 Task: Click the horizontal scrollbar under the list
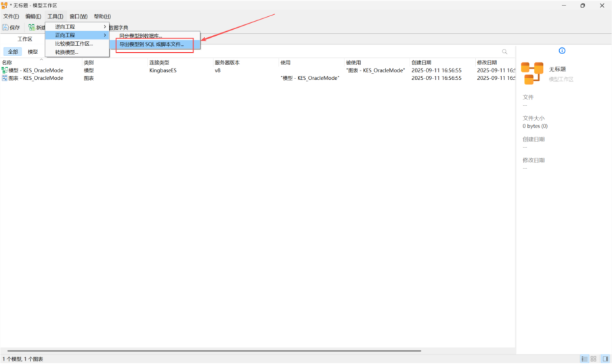click(210, 350)
